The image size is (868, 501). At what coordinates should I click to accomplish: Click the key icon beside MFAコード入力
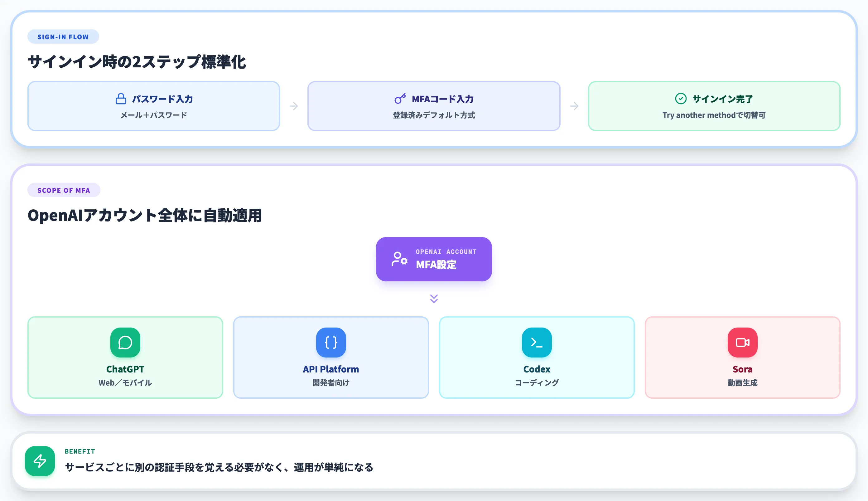click(400, 99)
